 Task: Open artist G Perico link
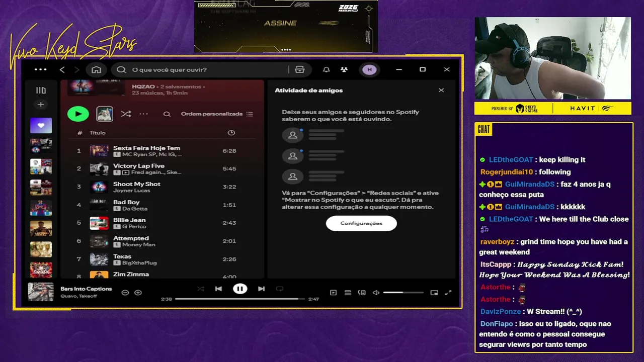[x=134, y=227]
